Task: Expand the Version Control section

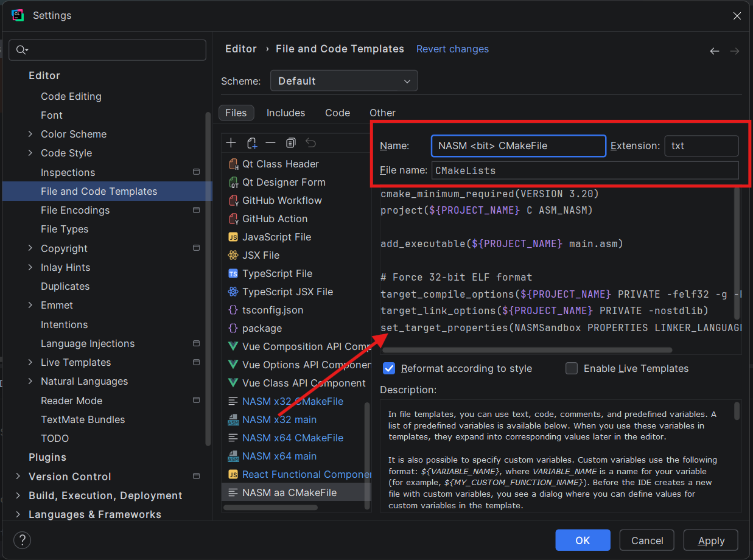Action: pyautogui.click(x=18, y=477)
